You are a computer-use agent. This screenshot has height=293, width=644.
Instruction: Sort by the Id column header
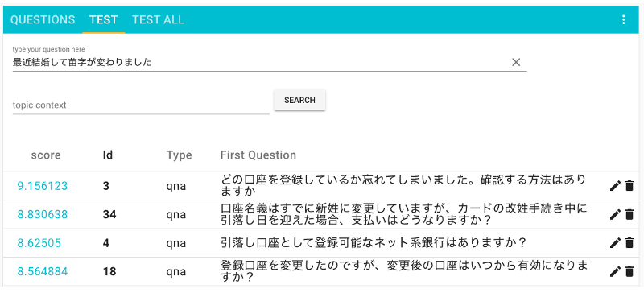(108, 155)
